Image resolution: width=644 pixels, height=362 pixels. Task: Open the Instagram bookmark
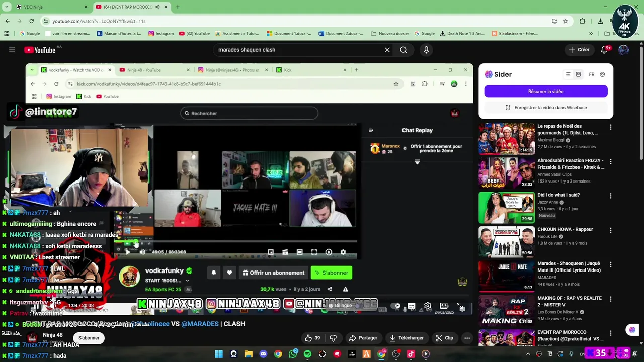[x=161, y=34]
